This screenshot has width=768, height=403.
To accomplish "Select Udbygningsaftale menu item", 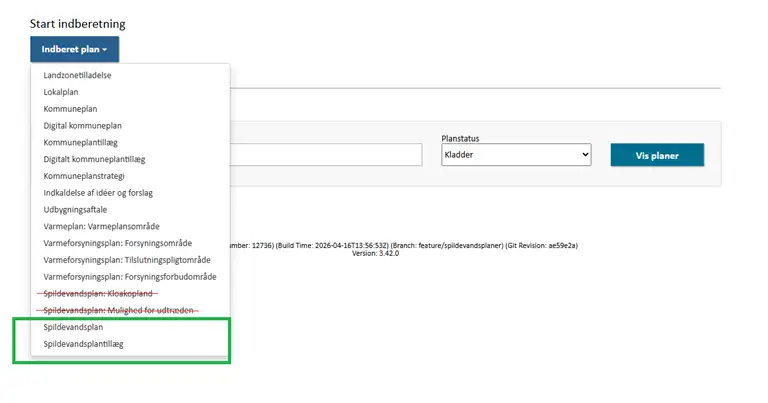I will 75,210.
